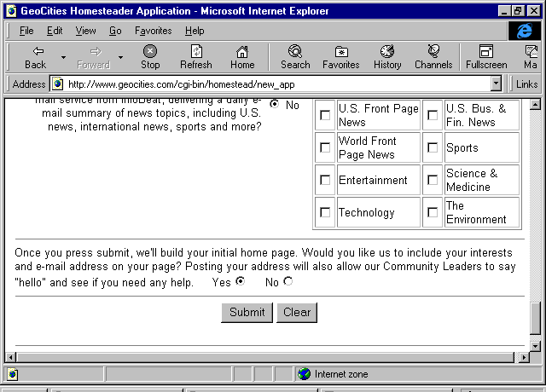Click the horizontal scrollbar thumb

(x=265, y=357)
